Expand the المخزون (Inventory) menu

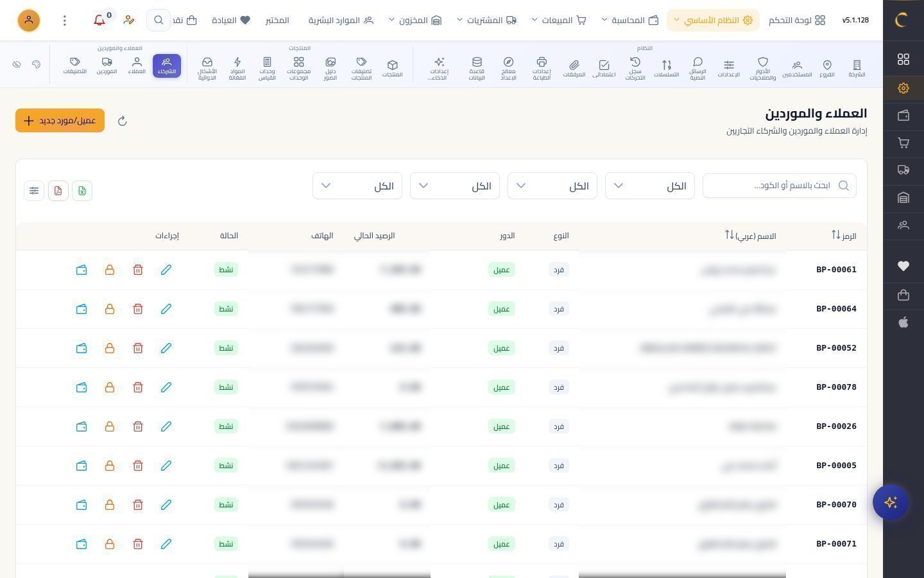coord(415,20)
